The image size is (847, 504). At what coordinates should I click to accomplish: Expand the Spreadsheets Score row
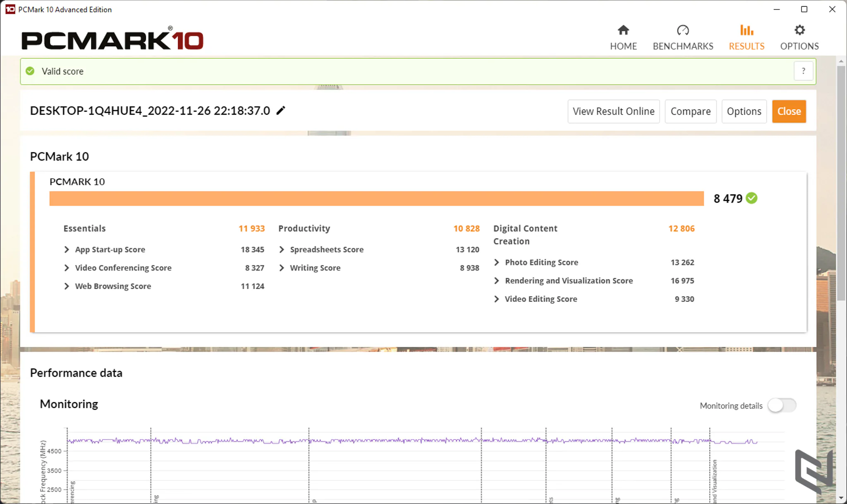(282, 249)
